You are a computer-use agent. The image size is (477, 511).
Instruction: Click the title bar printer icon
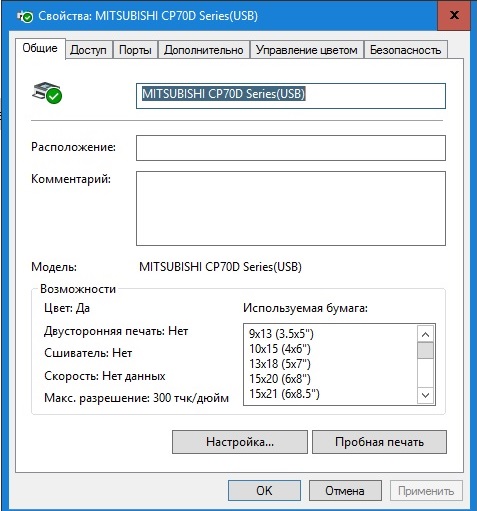[x=25, y=16]
